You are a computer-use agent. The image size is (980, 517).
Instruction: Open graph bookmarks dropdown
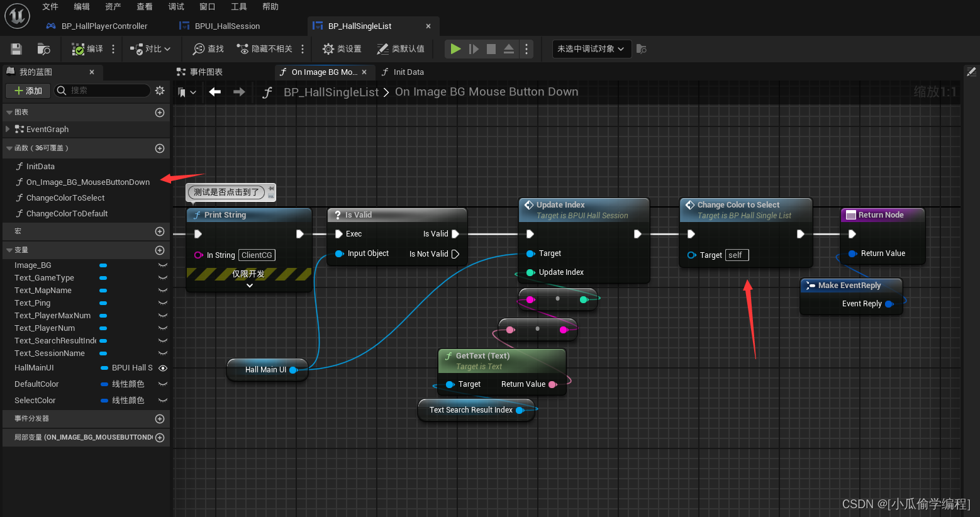pyautogui.click(x=187, y=92)
